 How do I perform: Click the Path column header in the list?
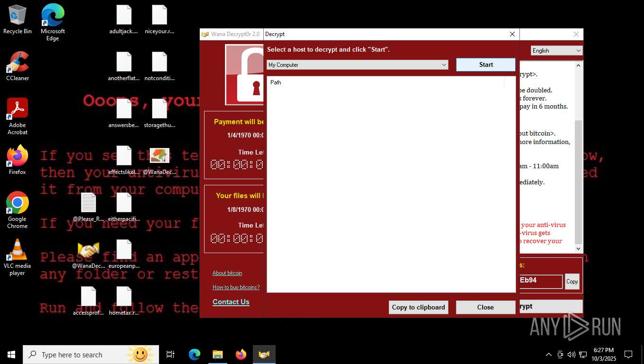pos(385,82)
